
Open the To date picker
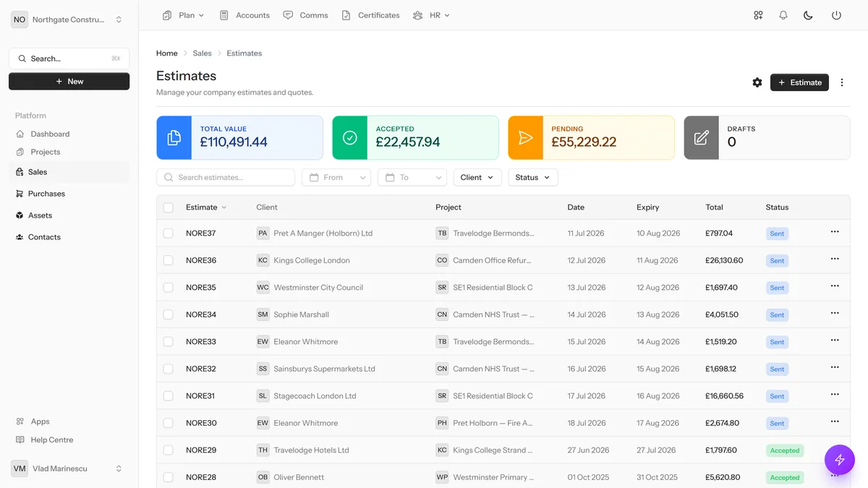[x=412, y=177]
